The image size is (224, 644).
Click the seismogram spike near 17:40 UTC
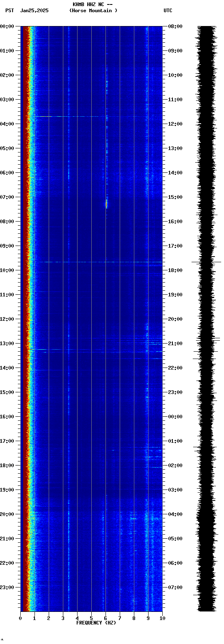(207, 262)
